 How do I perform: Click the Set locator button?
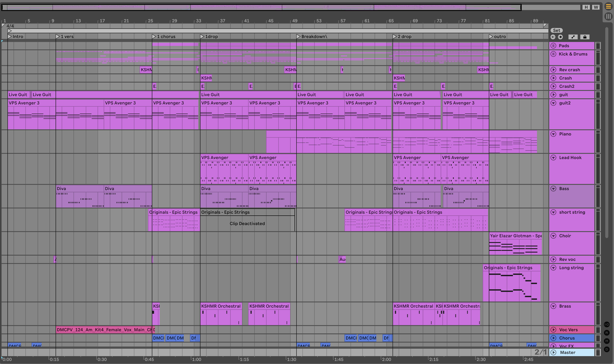pos(556,30)
